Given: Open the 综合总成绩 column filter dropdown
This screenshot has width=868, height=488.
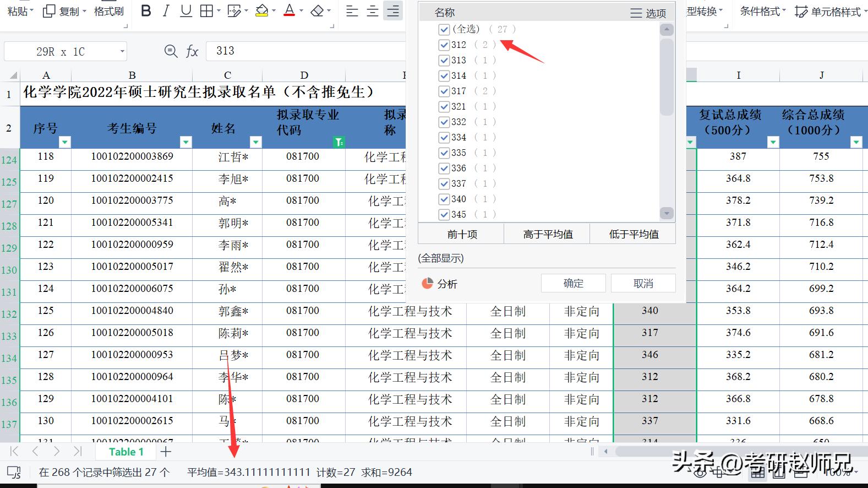Looking at the screenshot, I should coord(856,142).
